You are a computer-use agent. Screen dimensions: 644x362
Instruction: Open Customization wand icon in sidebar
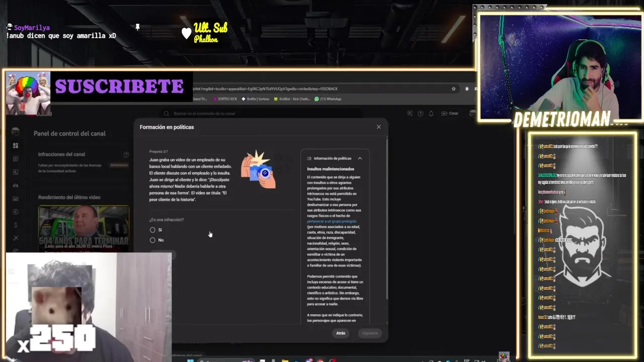pyautogui.click(x=16, y=238)
